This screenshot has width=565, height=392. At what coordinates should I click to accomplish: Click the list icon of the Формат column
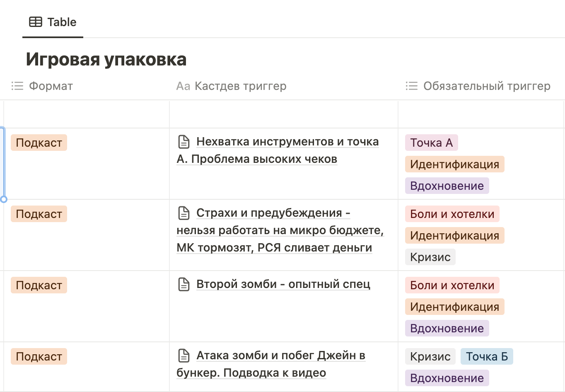(17, 86)
